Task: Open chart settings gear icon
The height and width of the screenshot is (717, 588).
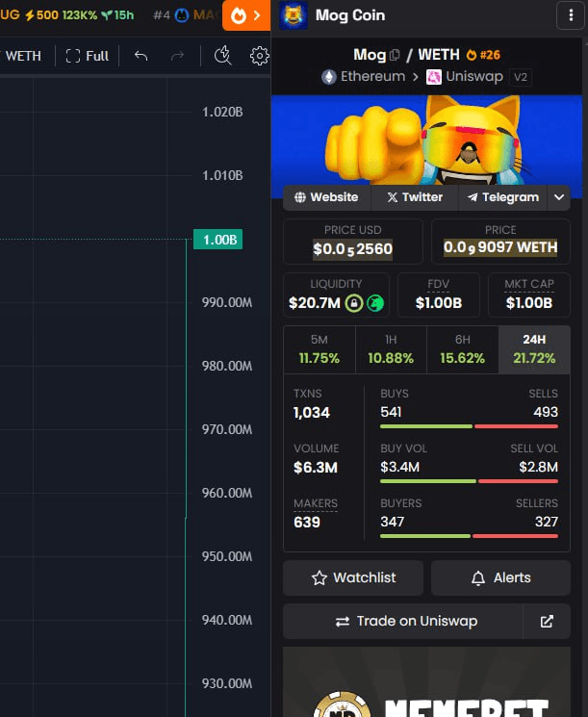Action: click(259, 56)
